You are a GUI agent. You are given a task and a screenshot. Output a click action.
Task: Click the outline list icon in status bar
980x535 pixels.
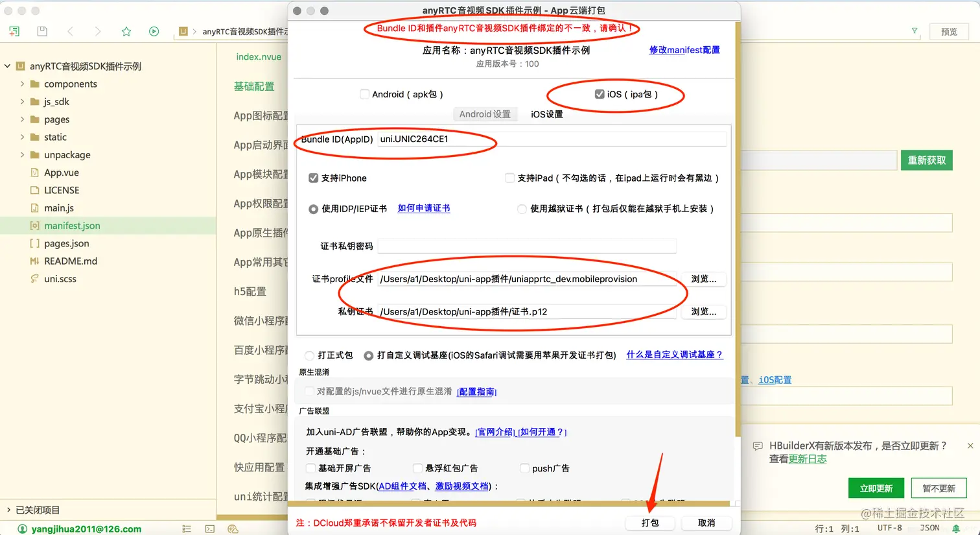[187, 529]
